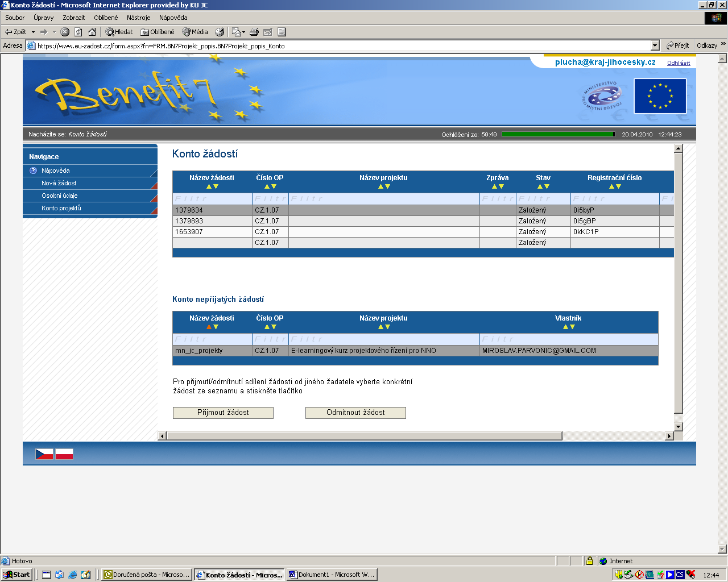Click Registrační číslo filter field

[x=615, y=199]
